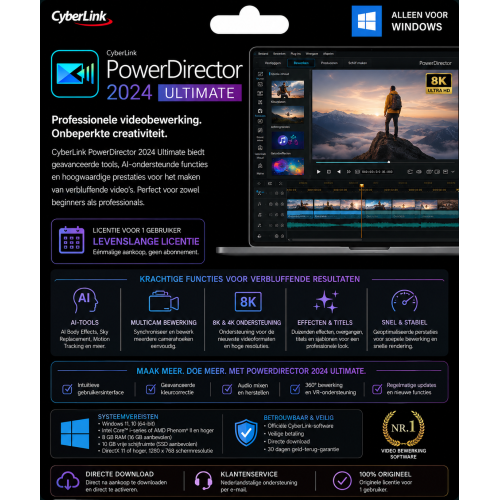Image resolution: width=500 pixels, height=500 pixels.
Task: Click the AI-TOOLS heading
Action: 85,322
